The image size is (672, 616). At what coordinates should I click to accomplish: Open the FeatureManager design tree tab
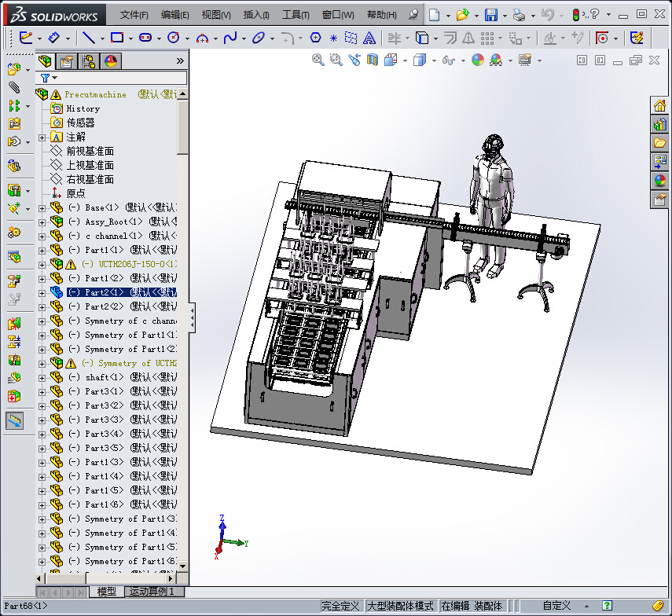coord(45,61)
